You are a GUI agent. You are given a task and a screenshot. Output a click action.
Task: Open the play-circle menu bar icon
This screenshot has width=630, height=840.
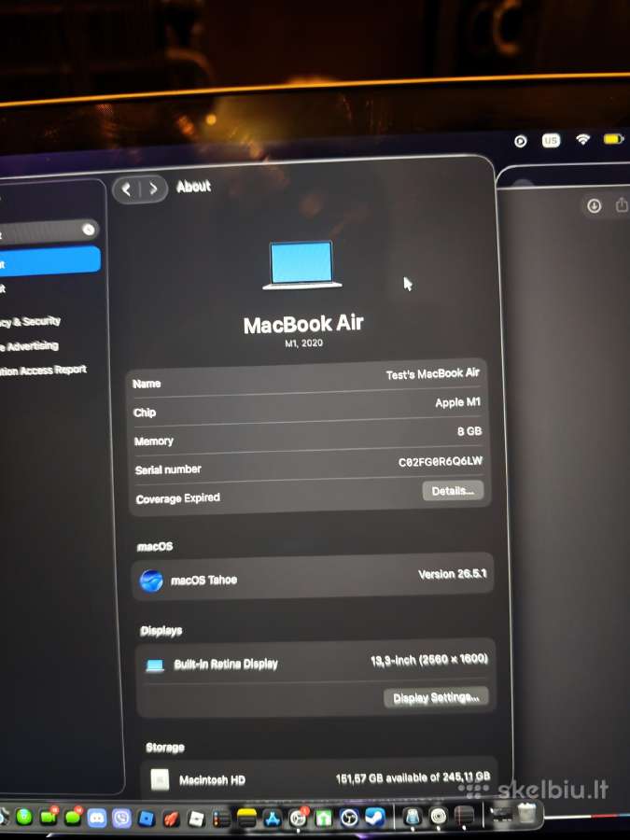tap(520, 142)
